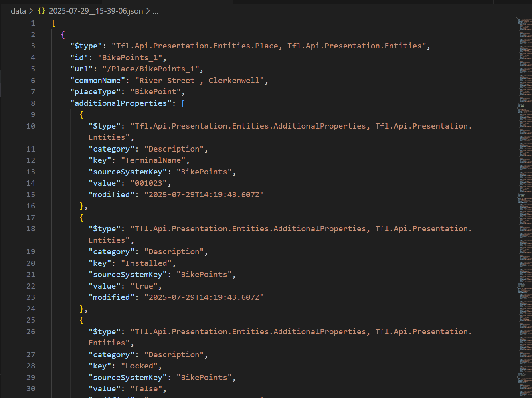Click the "commonName" key
The height and width of the screenshot is (398, 532).
point(98,81)
